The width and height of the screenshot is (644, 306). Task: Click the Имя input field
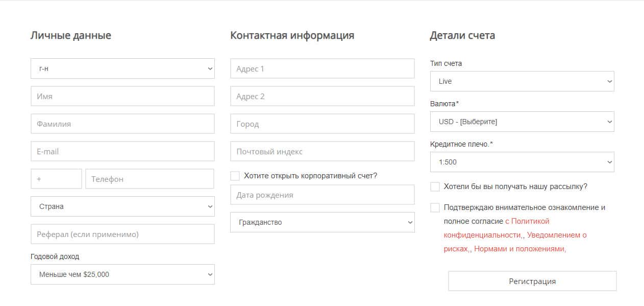tap(122, 96)
